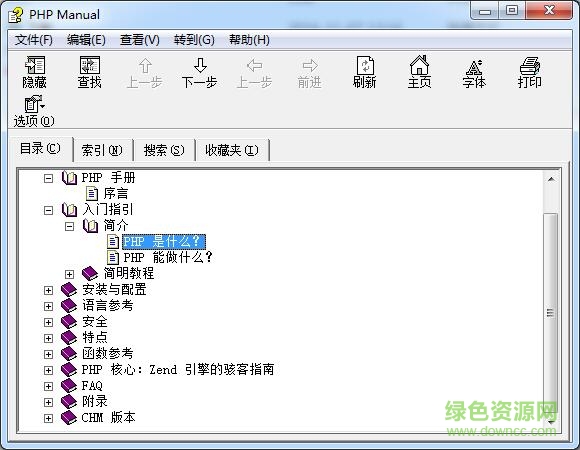The height and width of the screenshot is (450, 580).
Task: Go to 主页 (Home) via house icon
Action: point(419,65)
